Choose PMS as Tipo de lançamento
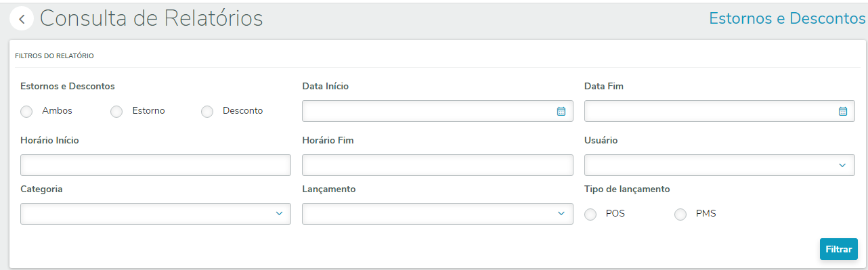868x270 pixels. coord(680,215)
